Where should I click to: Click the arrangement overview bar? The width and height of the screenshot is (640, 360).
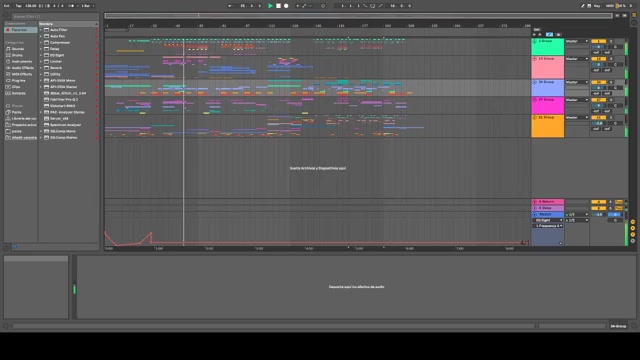(x=358, y=16)
